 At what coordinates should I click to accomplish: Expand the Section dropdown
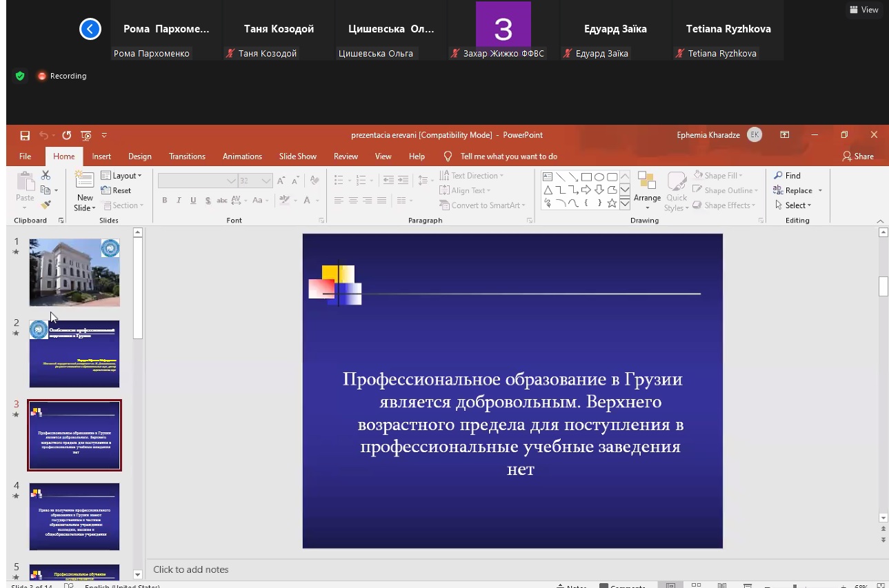pyautogui.click(x=124, y=205)
